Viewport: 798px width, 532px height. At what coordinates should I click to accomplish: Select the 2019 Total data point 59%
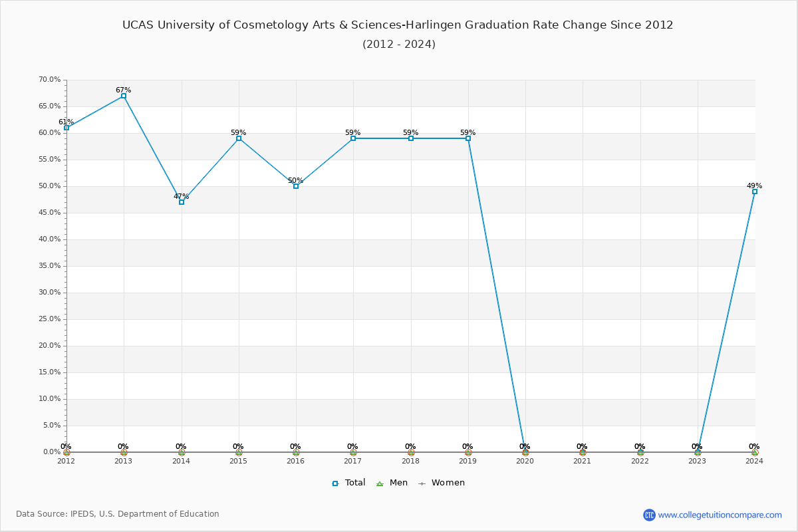coord(468,138)
